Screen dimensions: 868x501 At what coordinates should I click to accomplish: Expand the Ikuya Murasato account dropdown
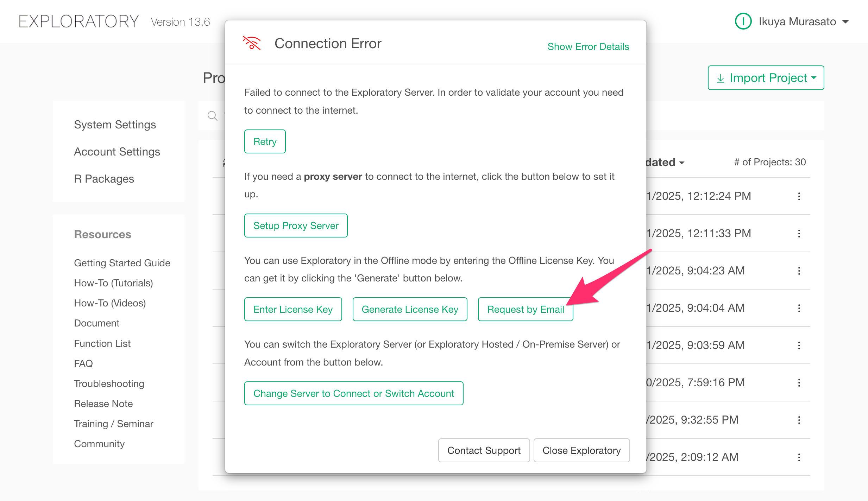(845, 22)
